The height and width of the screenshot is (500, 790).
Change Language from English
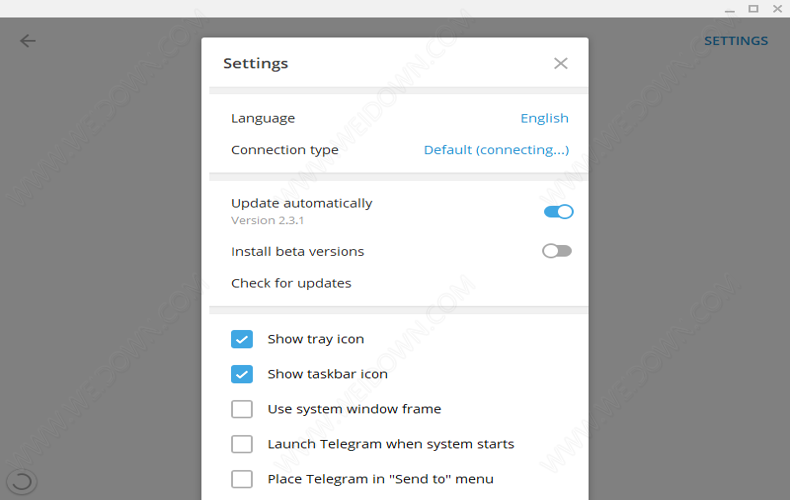pos(544,118)
